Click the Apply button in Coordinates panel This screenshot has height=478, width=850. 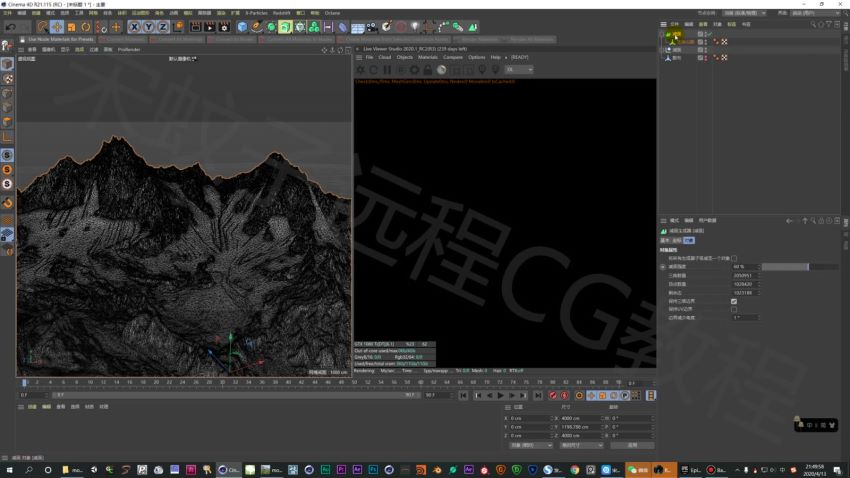click(632, 445)
